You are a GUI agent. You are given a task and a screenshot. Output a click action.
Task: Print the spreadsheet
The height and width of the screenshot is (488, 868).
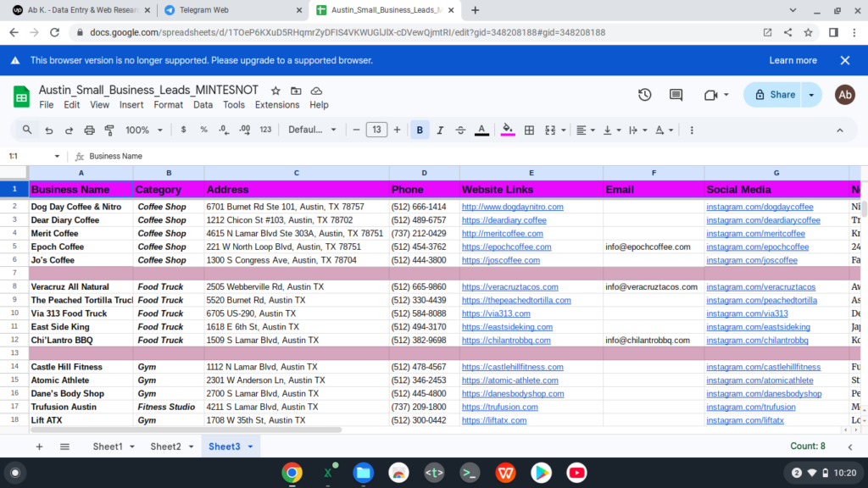click(x=89, y=130)
